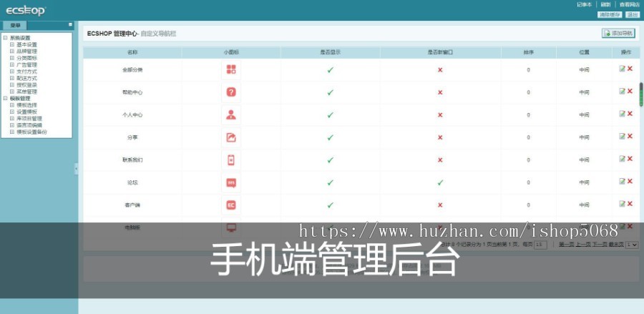The height and width of the screenshot is (314, 644).
Task: Open 库项目管理 in the sidebar
Action: 29,119
